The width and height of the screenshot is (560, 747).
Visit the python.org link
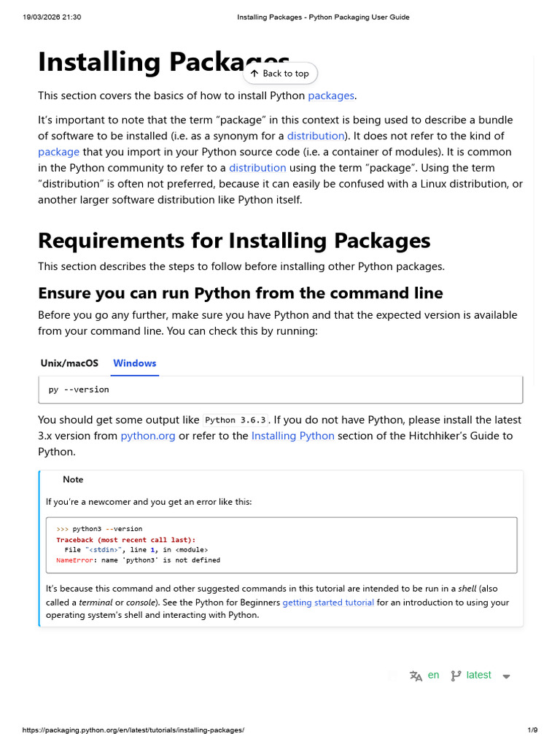[148, 436]
